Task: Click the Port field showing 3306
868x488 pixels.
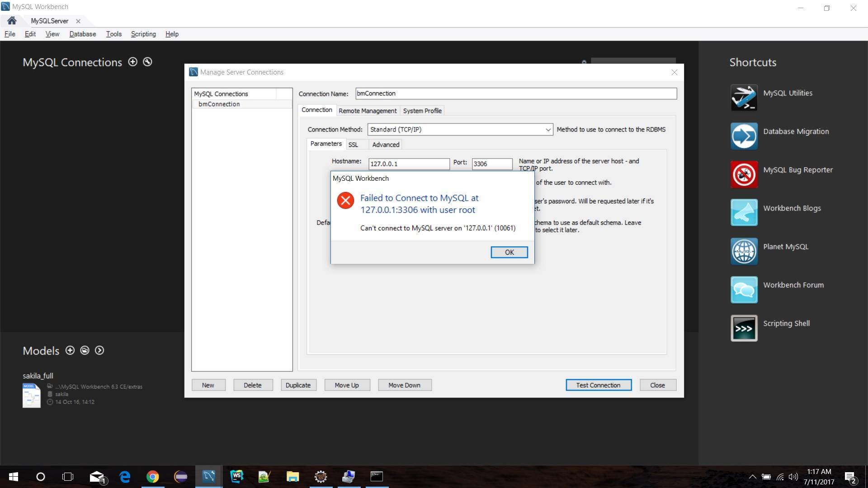Action: pyautogui.click(x=492, y=164)
